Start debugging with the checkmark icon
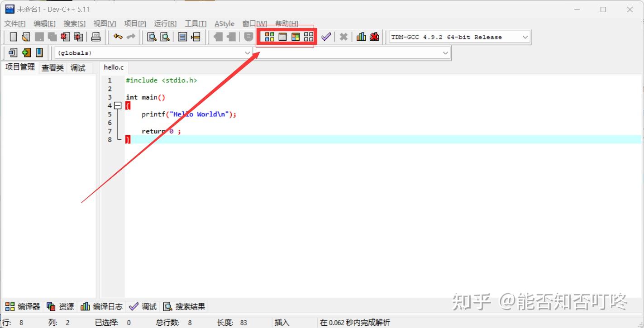The height and width of the screenshot is (328, 644). (326, 37)
